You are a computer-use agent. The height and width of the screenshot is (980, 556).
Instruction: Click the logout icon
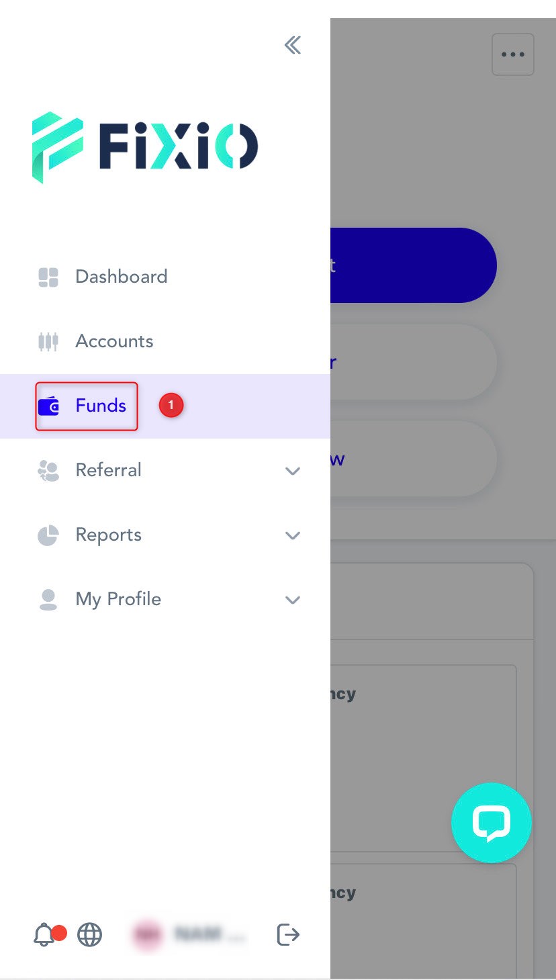(x=288, y=934)
